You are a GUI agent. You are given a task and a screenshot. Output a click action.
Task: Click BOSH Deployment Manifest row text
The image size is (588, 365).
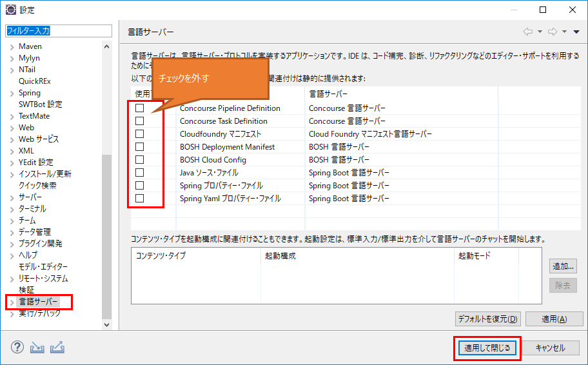tap(227, 146)
